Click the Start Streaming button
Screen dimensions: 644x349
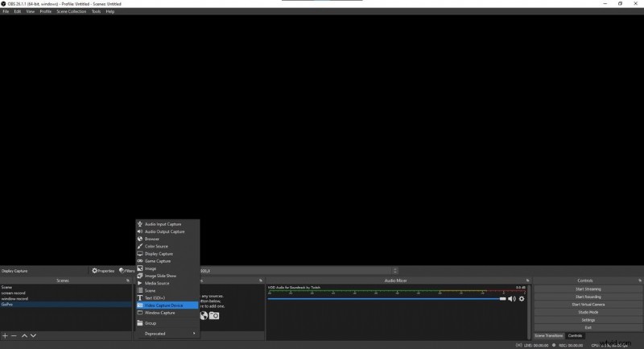click(x=587, y=289)
